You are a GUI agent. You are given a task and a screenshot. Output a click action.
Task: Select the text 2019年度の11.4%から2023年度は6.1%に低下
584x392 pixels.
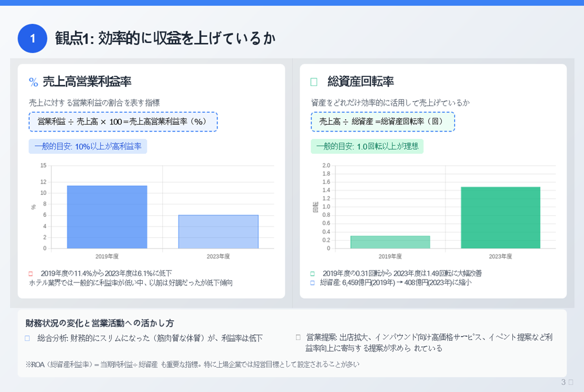point(106,273)
